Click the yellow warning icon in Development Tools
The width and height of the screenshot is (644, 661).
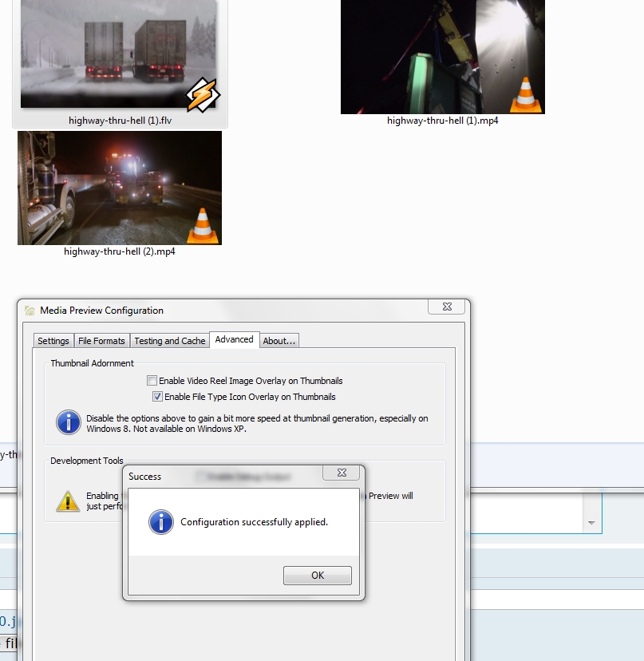click(68, 501)
